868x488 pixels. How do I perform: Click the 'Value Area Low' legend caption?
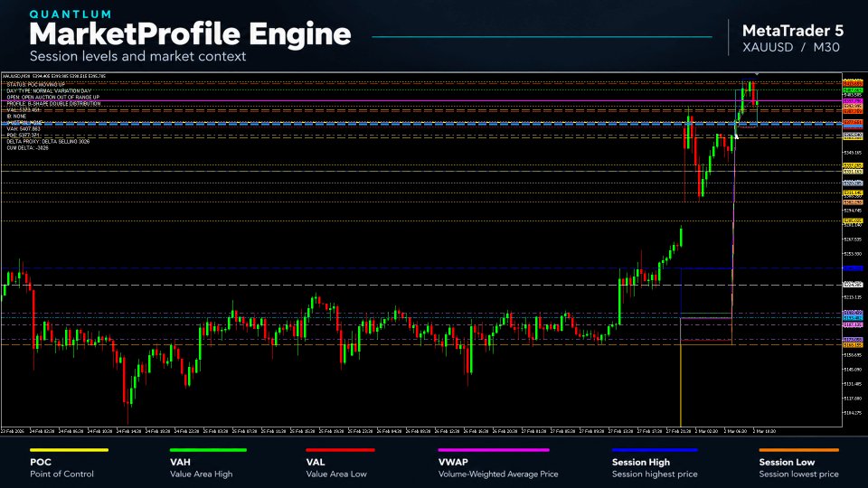click(336, 474)
